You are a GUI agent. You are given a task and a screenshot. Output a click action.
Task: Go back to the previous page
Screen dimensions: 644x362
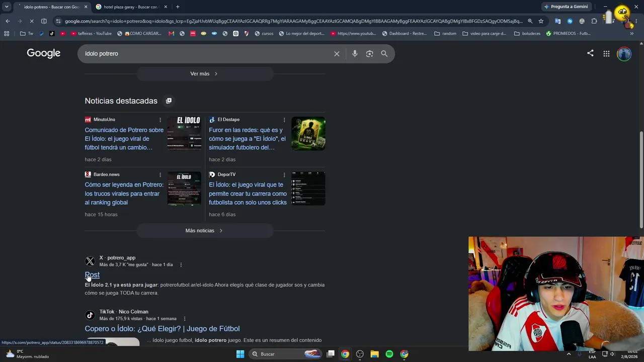pos(8,21)
